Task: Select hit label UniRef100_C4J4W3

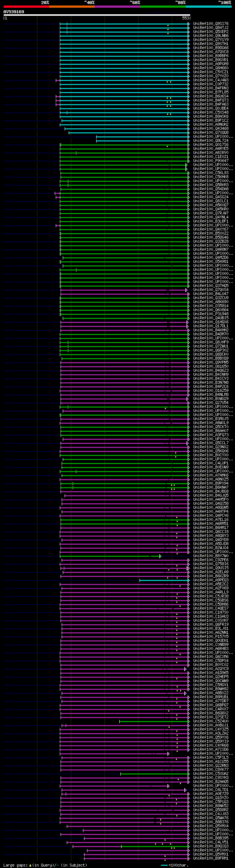Action: click(211, 80)
